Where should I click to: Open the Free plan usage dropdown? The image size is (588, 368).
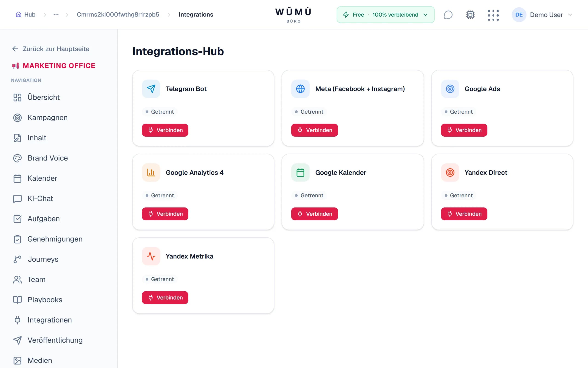(x=385, y=14)
